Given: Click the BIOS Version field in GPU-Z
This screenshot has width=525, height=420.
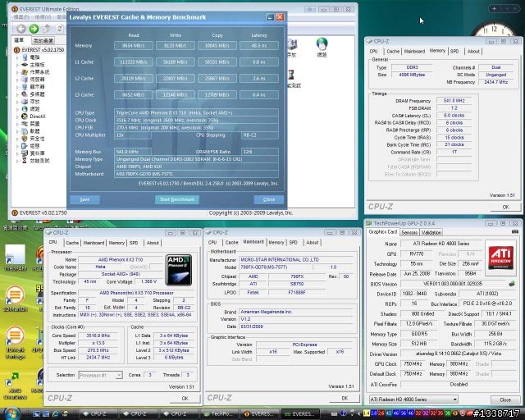Looking at the screenshot, I should 453,284.
